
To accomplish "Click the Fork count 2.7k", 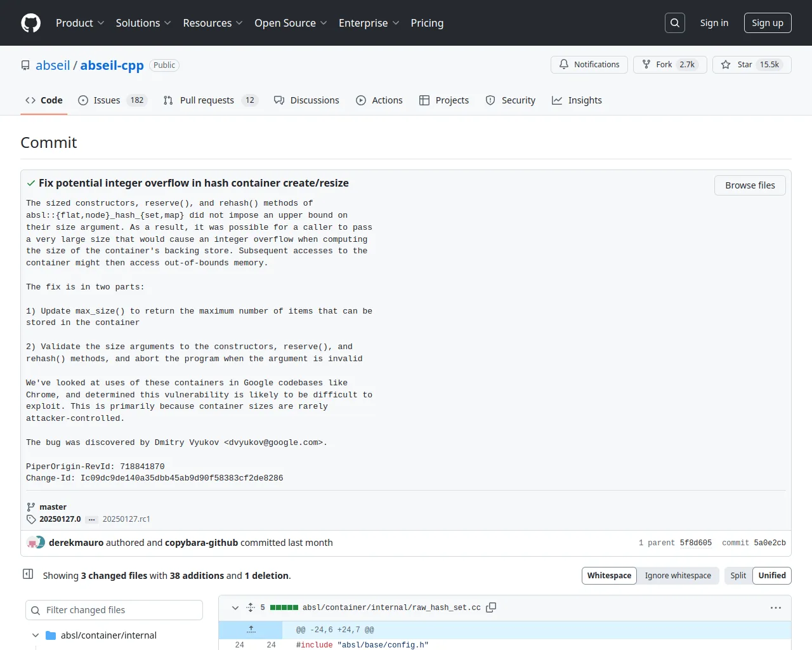I will [x=687, y=65].
